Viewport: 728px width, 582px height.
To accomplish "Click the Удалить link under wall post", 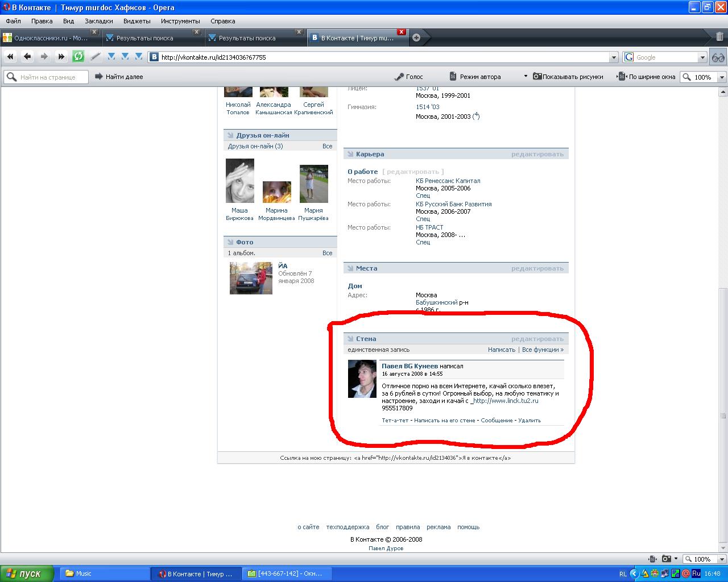I will coord(529,421).
